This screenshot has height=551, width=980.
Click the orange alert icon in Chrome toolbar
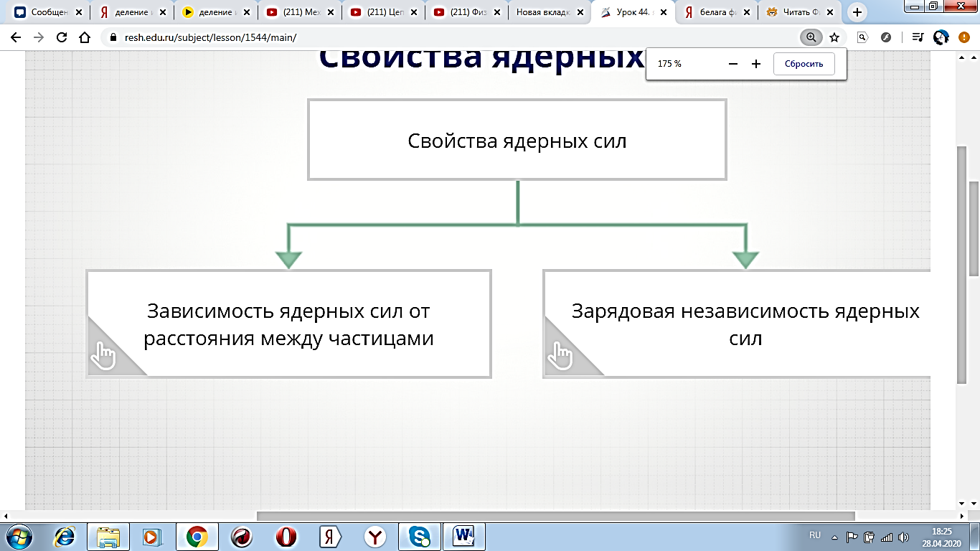tap(963, 37)
